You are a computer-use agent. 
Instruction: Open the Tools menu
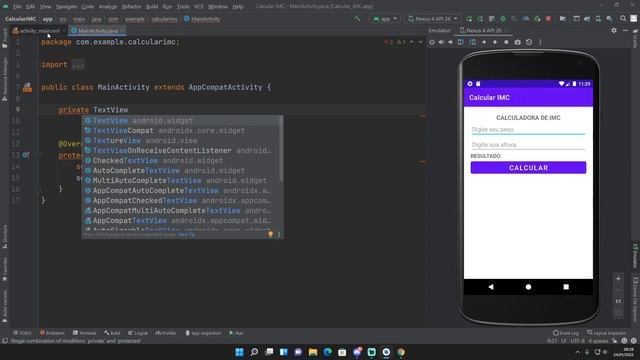(x=183, y=7)
